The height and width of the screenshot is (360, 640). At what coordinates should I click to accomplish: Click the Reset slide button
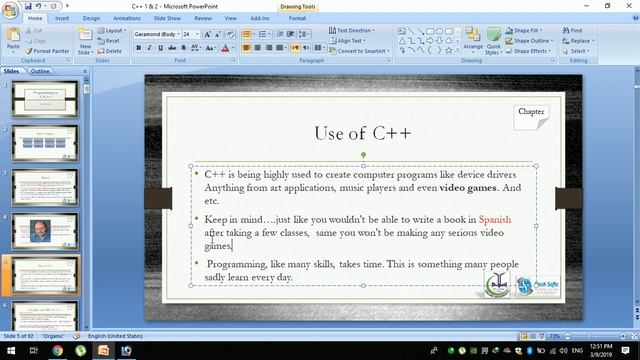(x=109, y=41)
